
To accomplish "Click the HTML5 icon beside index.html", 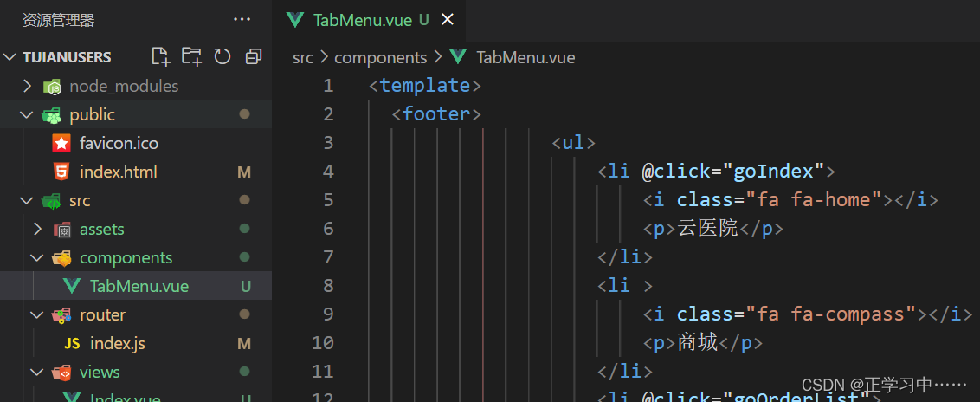I will click(61, 172).
